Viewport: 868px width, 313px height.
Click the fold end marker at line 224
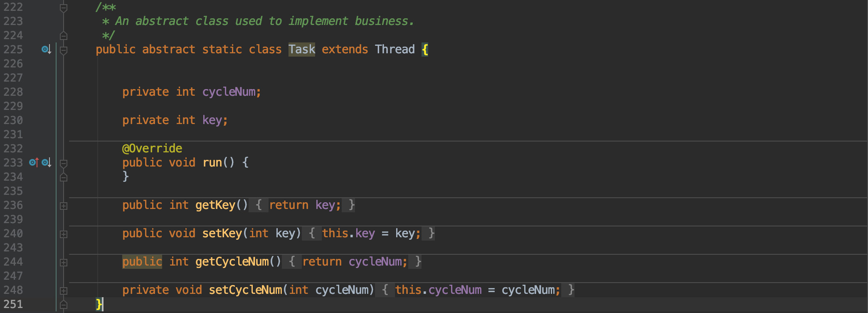[64, 36]
